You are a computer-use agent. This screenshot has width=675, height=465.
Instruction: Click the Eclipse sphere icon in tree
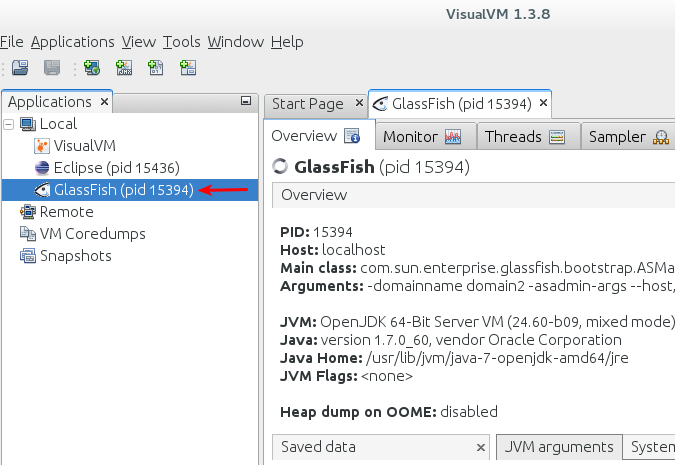coord(42,168)
